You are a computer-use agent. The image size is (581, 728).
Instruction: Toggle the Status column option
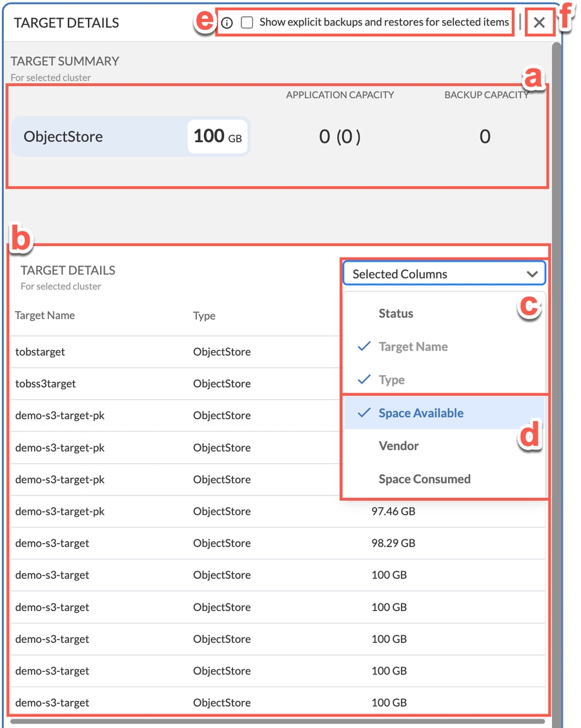pyautogui.click(x=396, y=314)
